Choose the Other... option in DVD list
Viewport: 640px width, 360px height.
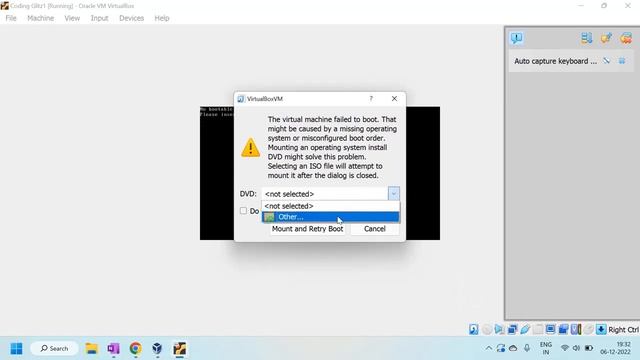click(x=331, y=217)
